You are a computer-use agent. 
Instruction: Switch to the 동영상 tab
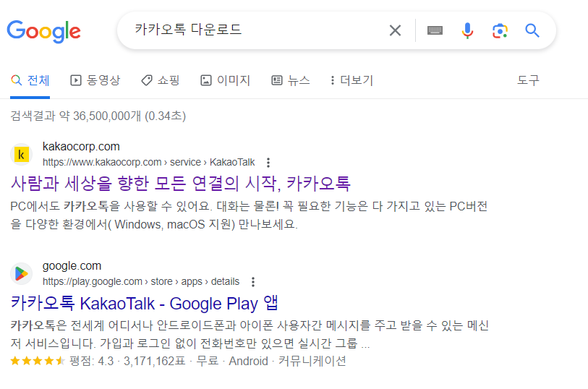click(95, 80)
